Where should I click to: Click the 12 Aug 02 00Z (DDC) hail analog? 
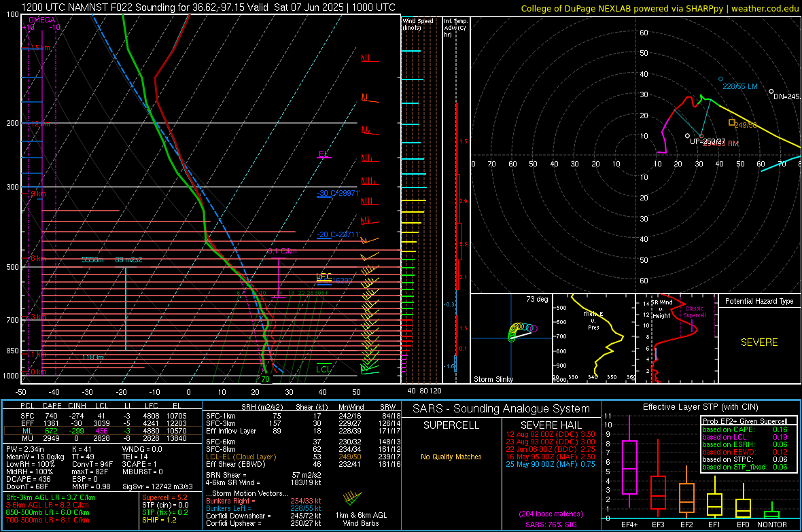551,434
